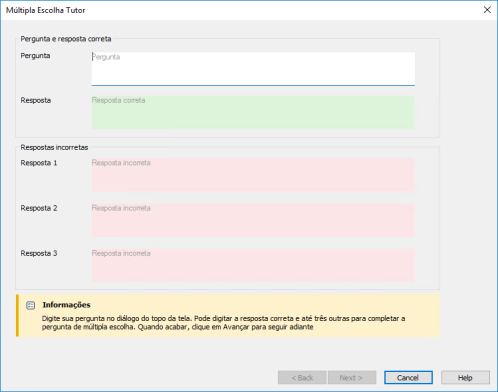Click the Resposta 2 incorrect answer field
Image resolution: width=498 pixels, height=392 pixels.
tap(253, 220)
